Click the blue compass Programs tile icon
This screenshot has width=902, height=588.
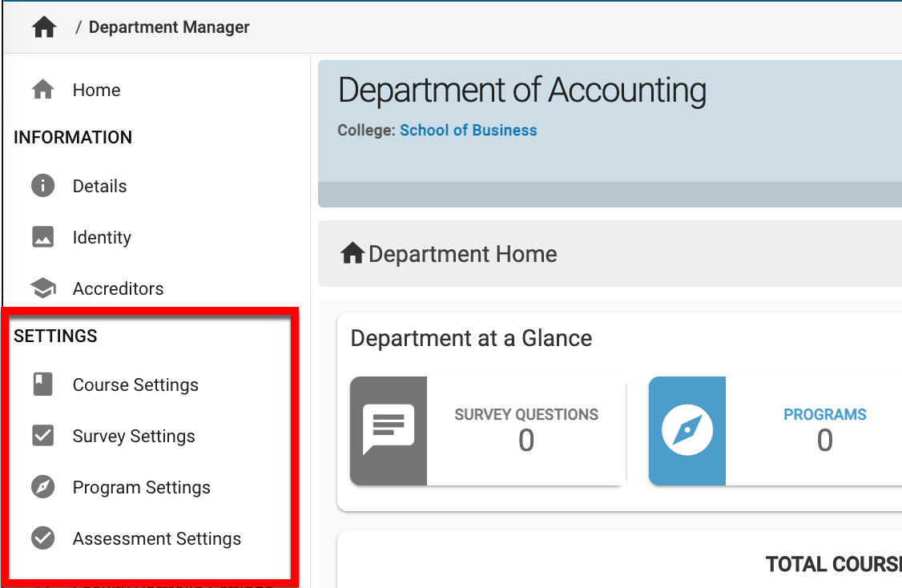click(x=687, y=430)
